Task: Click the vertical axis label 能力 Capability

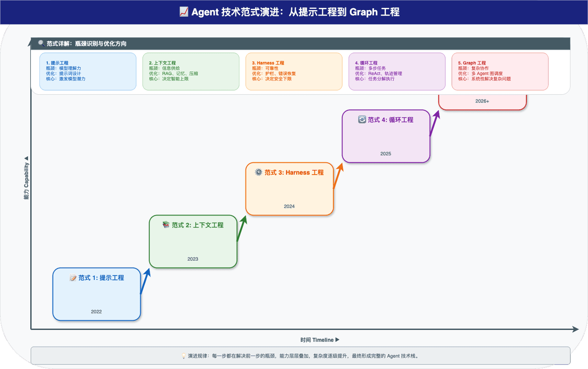Action: pyautogui.click(x=26, y=177)
